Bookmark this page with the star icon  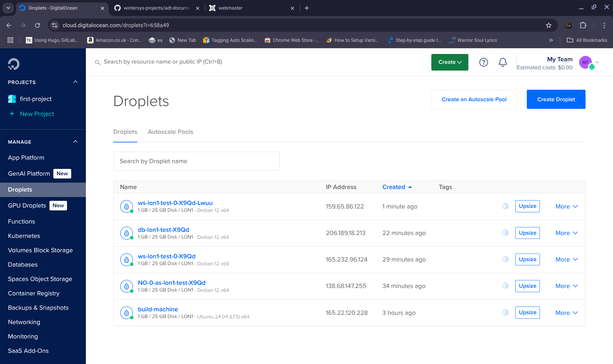pyautogui.click(x=549, y=25)
